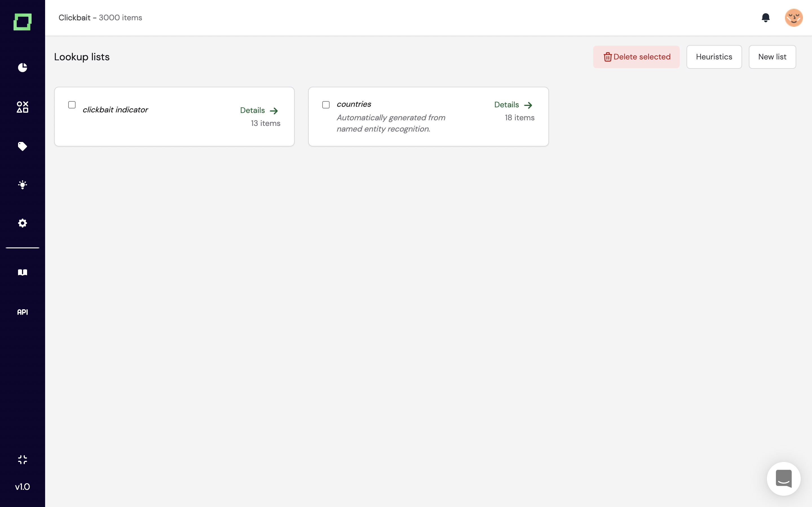This screenshot has height=507, width=812.
Task: Click the collapse fullscreen arrows icon
Action: pos(23,459)
